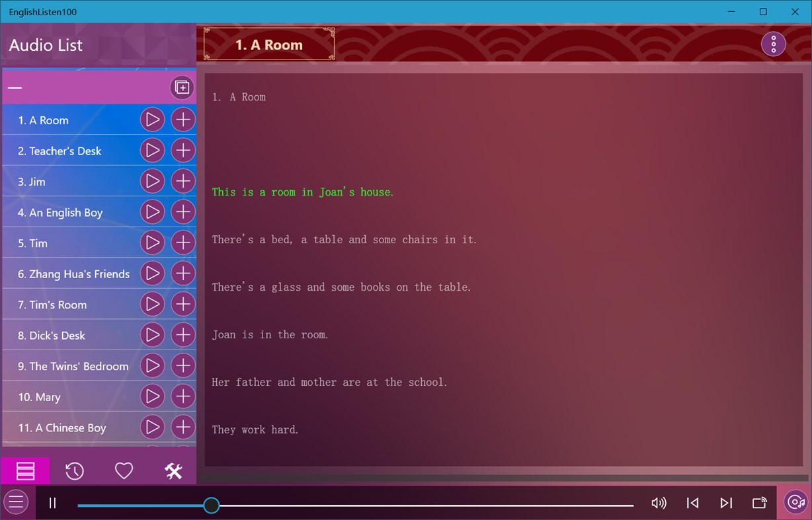
Task: Play '9. The Twins' Bedroom'
Action: pyautogui.click(x=153, y=365)
